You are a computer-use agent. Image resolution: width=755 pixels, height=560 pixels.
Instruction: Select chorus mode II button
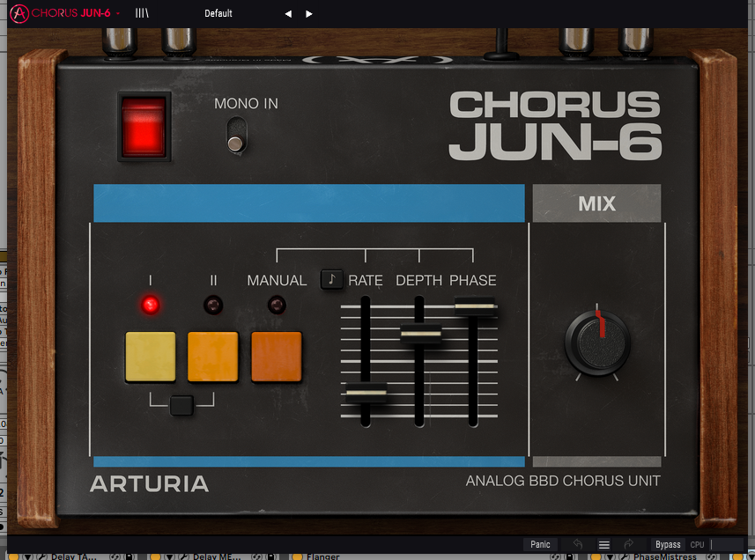[x=213, y=357]
